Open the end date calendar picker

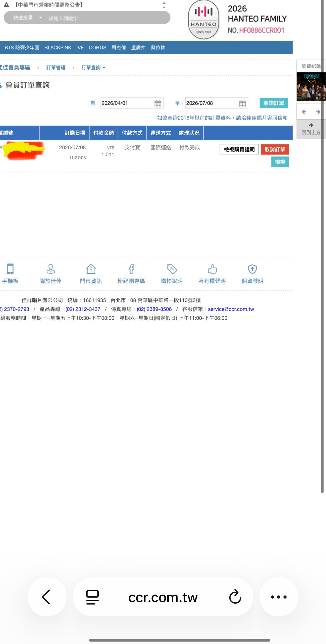(242, 103)
